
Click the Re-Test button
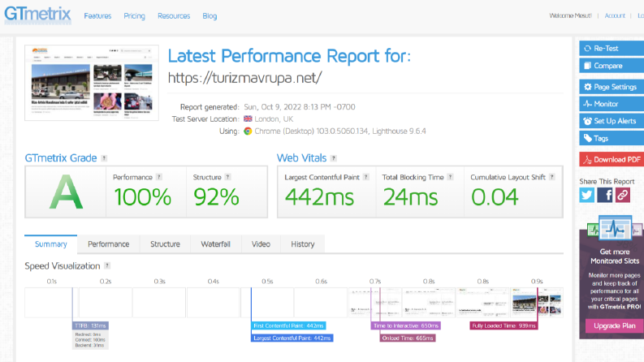612,49
